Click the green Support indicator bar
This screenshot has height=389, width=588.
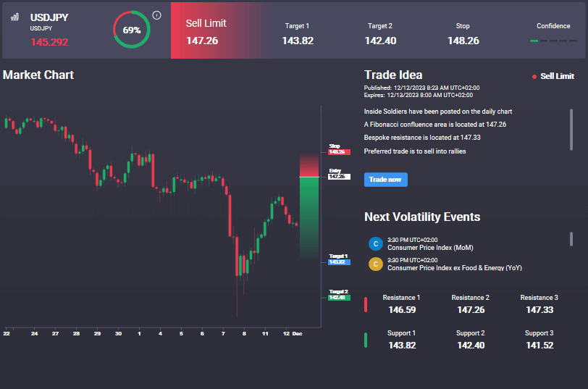pos(366,340)
